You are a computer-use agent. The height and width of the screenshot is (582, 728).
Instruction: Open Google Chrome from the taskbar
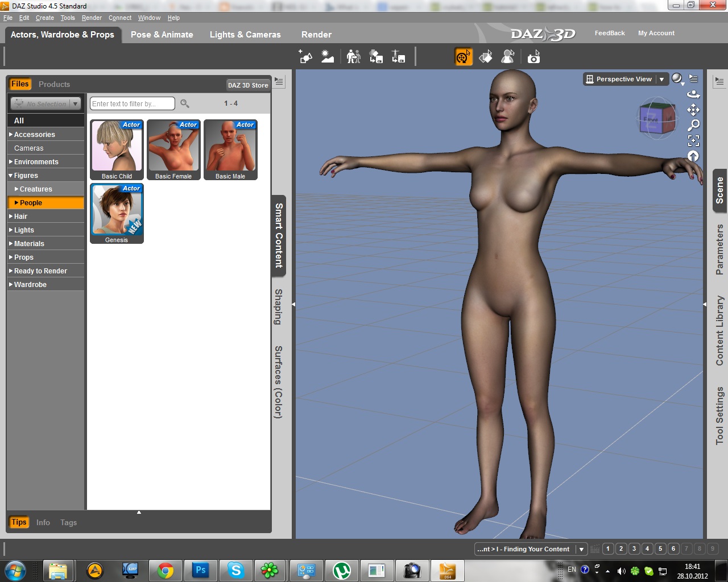point(166,570)
